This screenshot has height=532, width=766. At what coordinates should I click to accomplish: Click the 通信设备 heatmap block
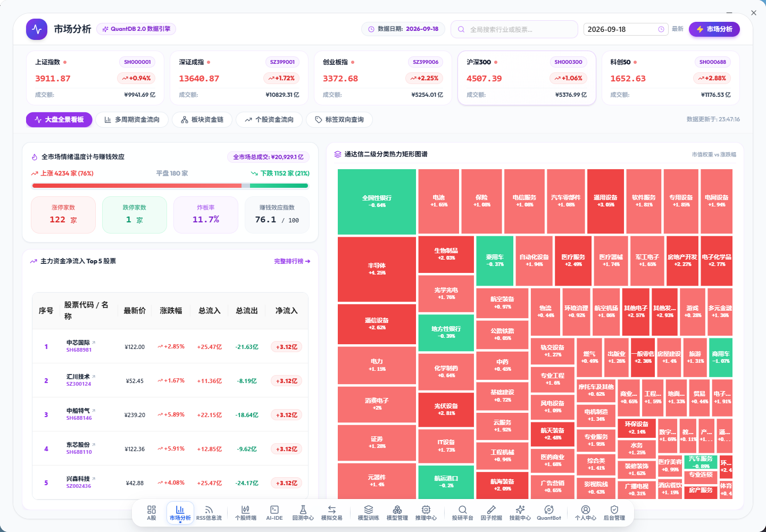(377, 324)
